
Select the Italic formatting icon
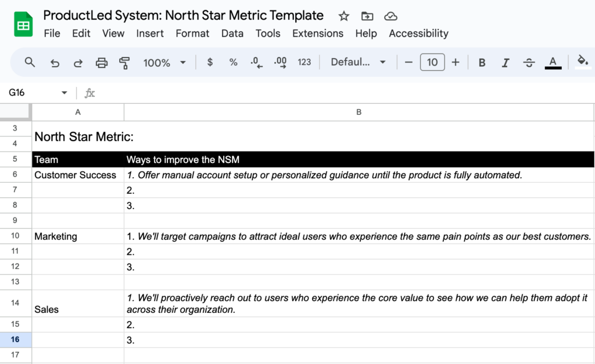pyautogui.click(x=505, y=62)
